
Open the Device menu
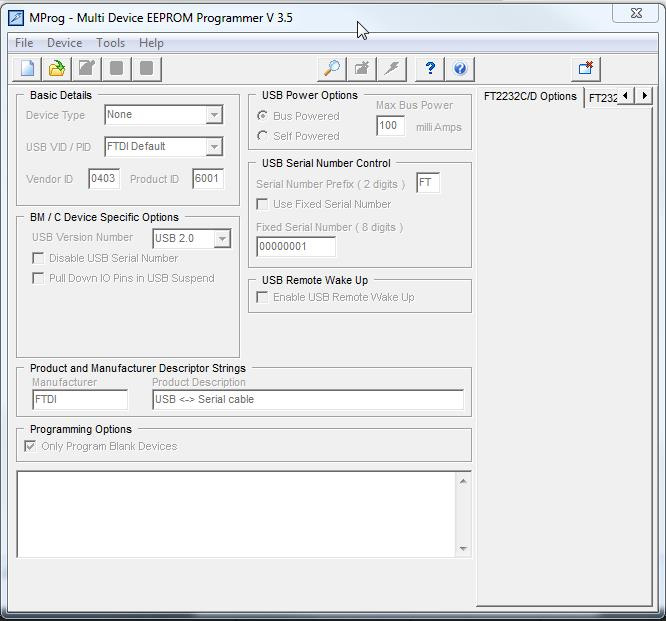click(64, 43)
